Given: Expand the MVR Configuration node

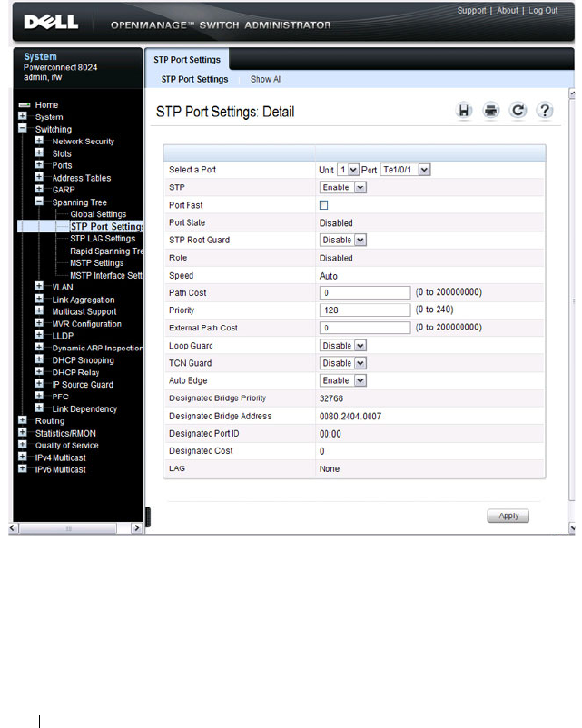Looking at the screenshot, I should click(x=39, y=322).
